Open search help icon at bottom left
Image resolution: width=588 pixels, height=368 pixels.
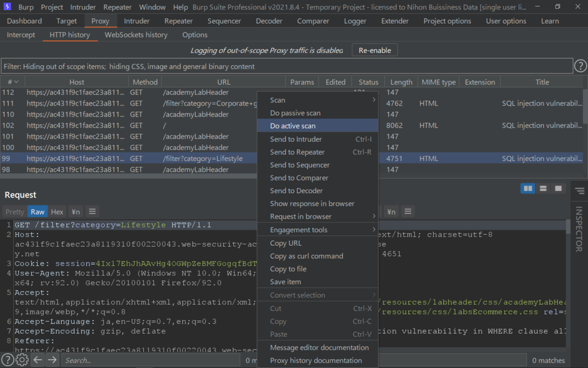point(8,360)
